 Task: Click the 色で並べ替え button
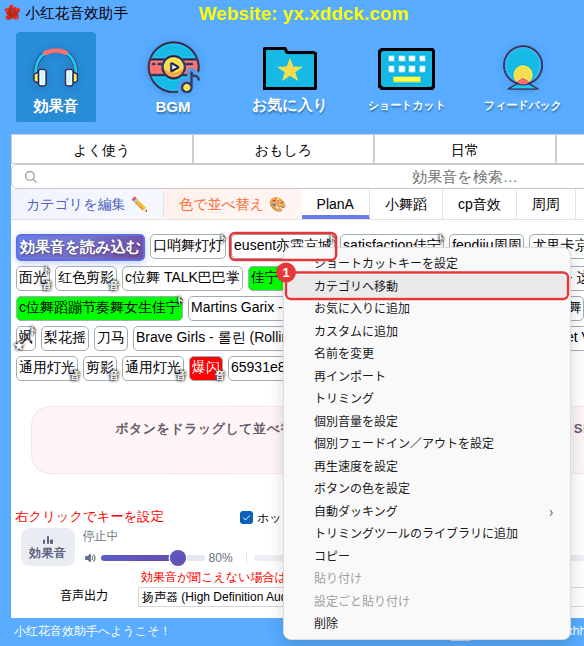click(x=233, y=204)
